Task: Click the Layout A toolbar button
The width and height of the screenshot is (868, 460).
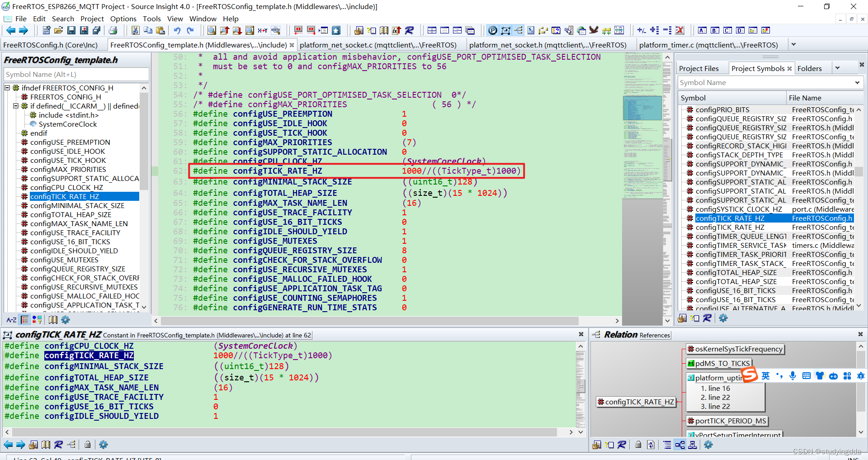Action: pos(702,30)
